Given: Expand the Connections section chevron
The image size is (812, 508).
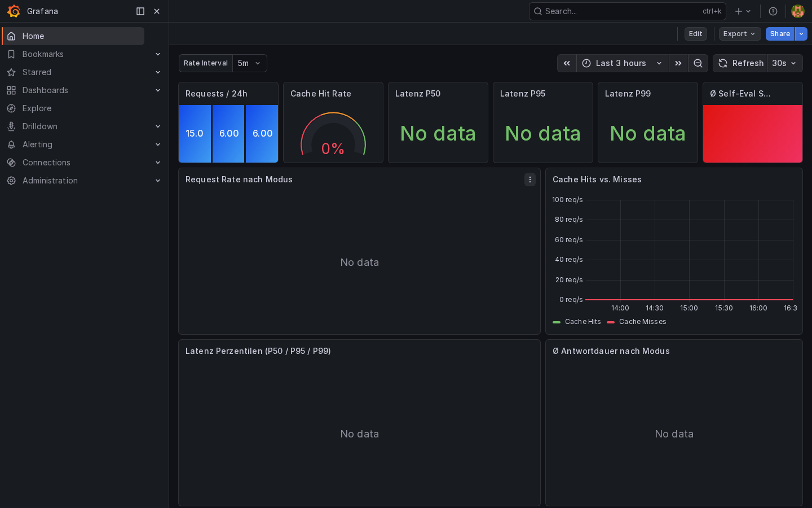Looking at the screenshot, I should tap(158, 163).
